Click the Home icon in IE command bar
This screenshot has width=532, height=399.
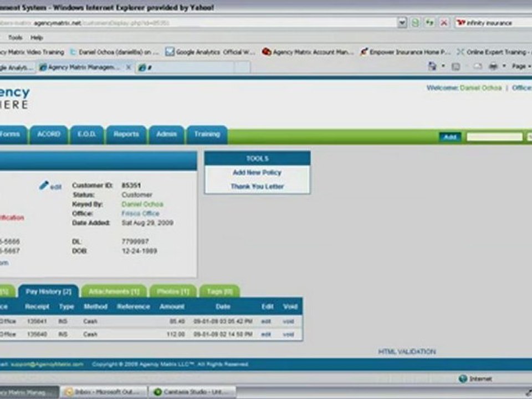[432, 66]
